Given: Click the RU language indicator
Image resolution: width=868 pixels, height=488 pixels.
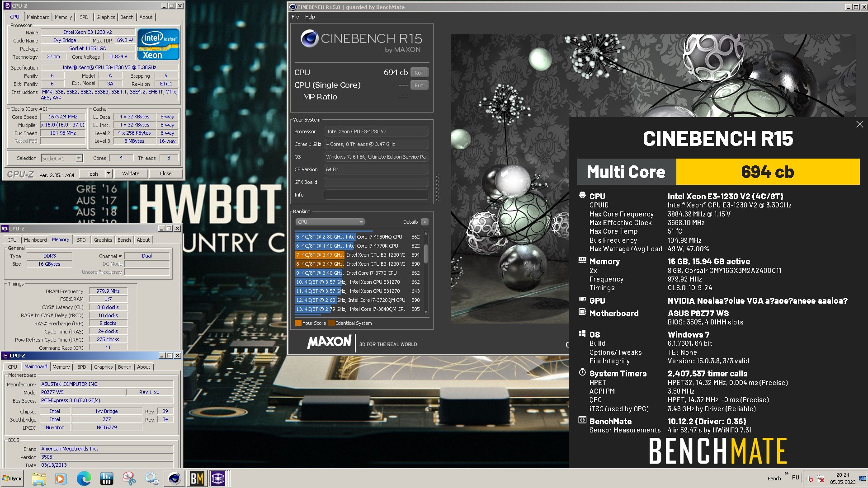Looking at the screenshot, I should point(796,478).
